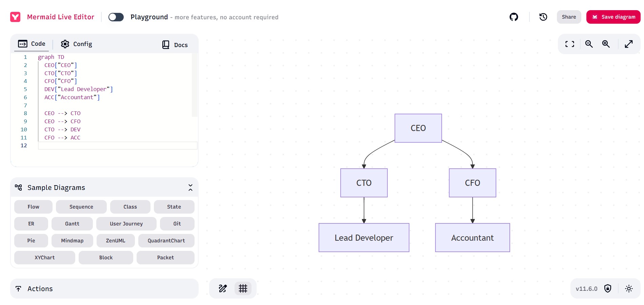Expand the Actions panel
Screen dimensions: 644x305
point(104,288)
